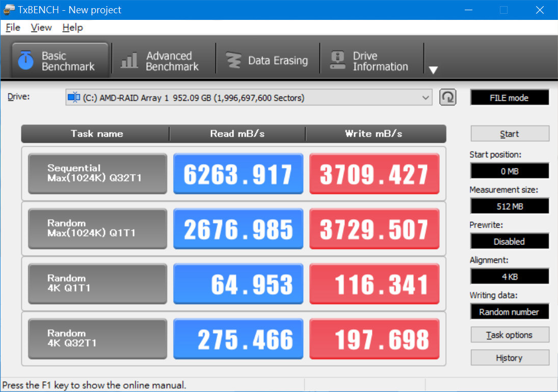
Task: Toggle FILE mode
Action: (509, 97)
